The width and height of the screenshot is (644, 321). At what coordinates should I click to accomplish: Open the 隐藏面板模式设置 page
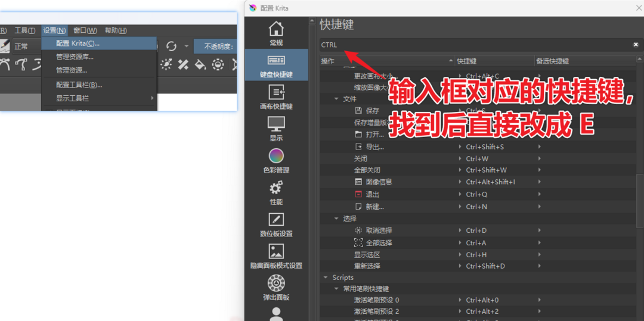tap(276, 257)
